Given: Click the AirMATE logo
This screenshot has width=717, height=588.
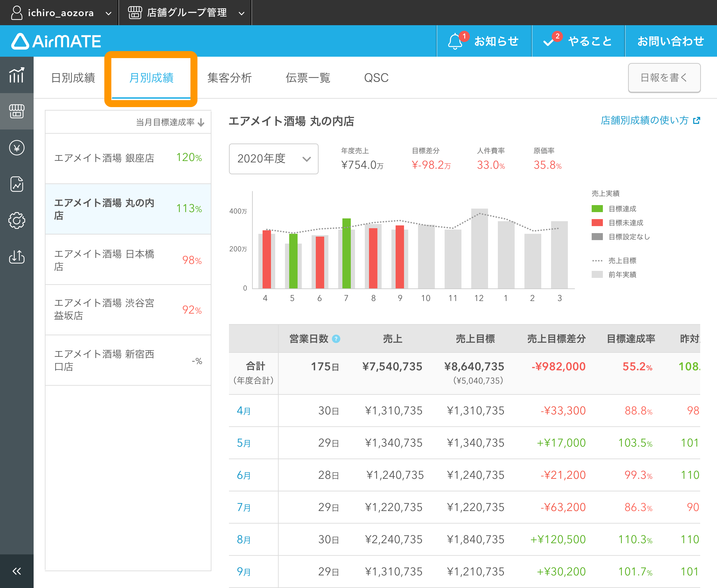Looking at the screenshot, I should (x=56, y=41).
